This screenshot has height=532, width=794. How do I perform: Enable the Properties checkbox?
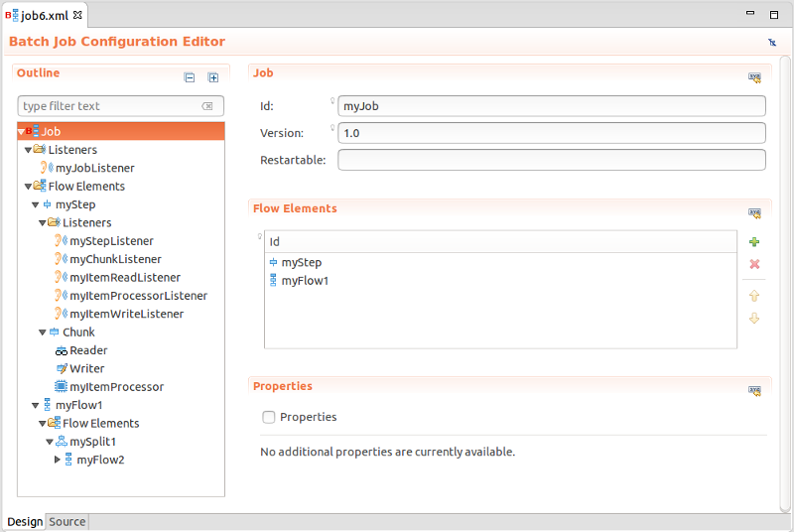pos(269,418)
